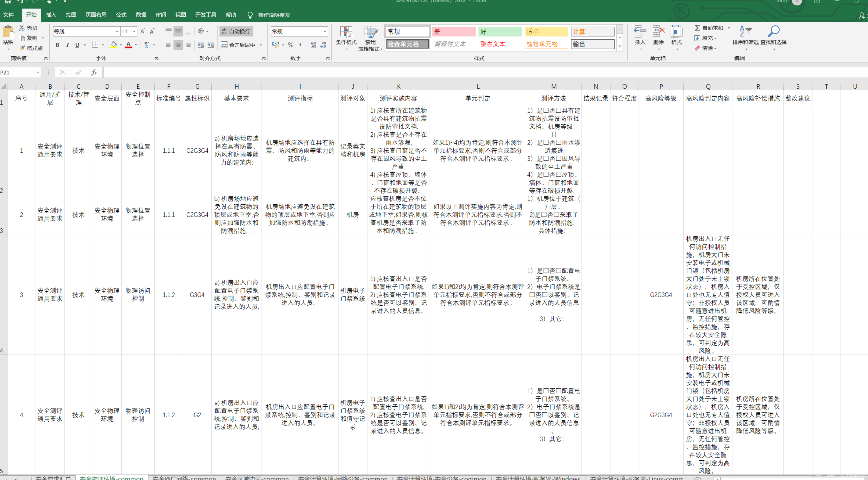Apply the yellow fill color bucket

[x=114, y=45]
